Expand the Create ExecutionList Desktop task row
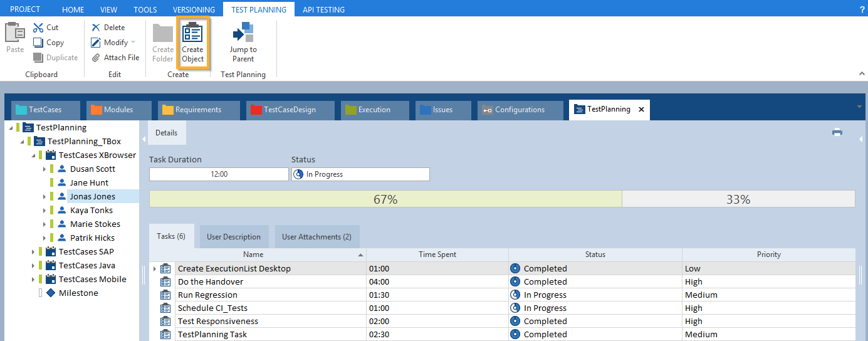This screenshot has height=341, width=868. (155, 269)
